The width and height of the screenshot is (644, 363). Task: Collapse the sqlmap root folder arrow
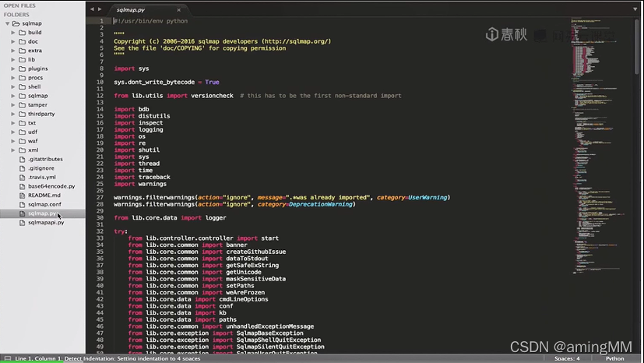pos(7,23)
